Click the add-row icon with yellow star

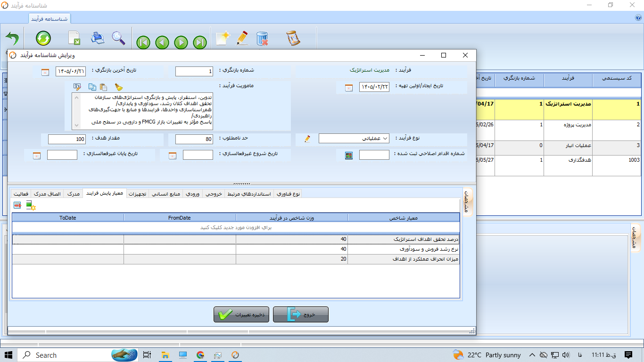pyautogui.click(x=31, y=205)
